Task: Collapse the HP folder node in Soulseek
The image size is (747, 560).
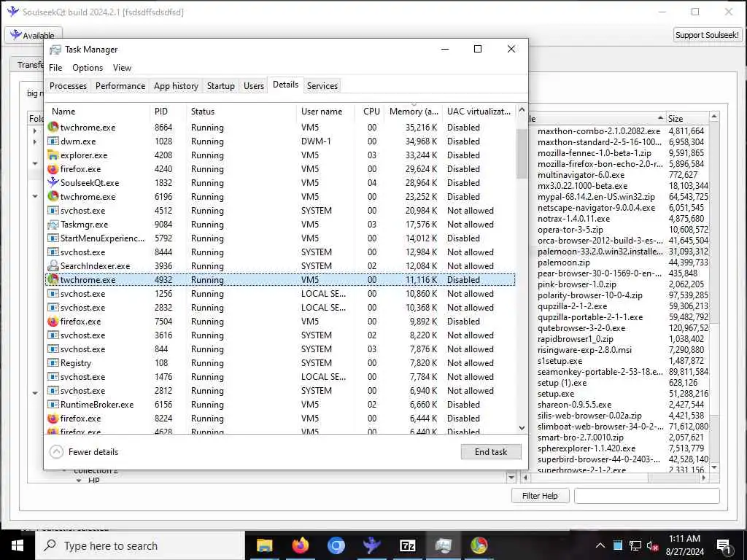Action: tap(79, 481)
